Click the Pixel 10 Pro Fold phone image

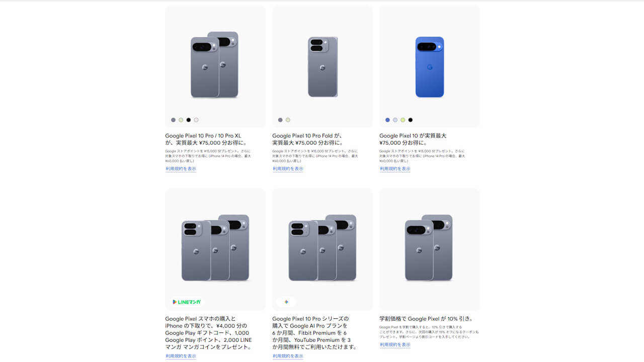323,67
